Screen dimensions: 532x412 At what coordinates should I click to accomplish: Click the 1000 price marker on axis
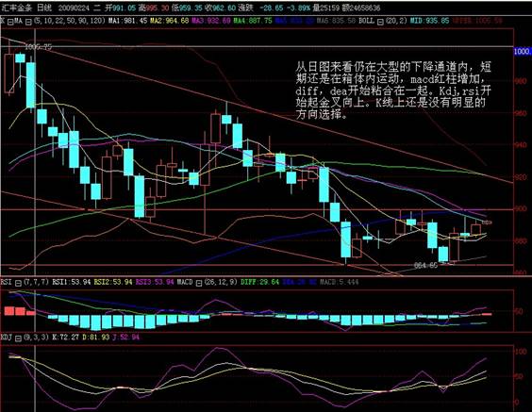click(x=523, y=51)
